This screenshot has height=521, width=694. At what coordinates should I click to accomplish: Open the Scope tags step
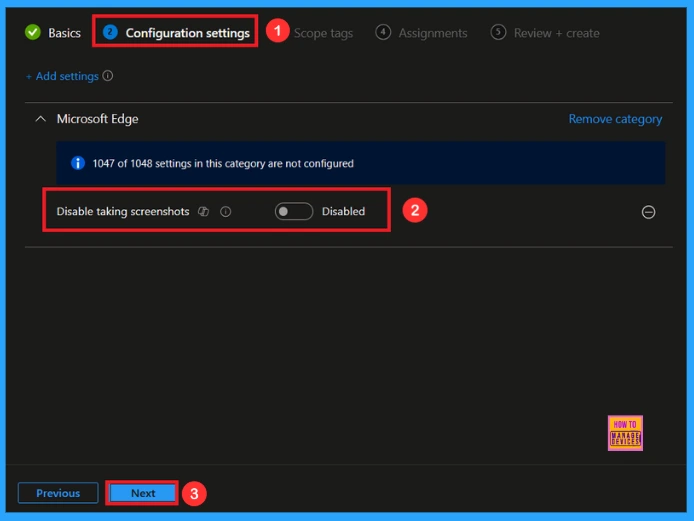[323, 33]
